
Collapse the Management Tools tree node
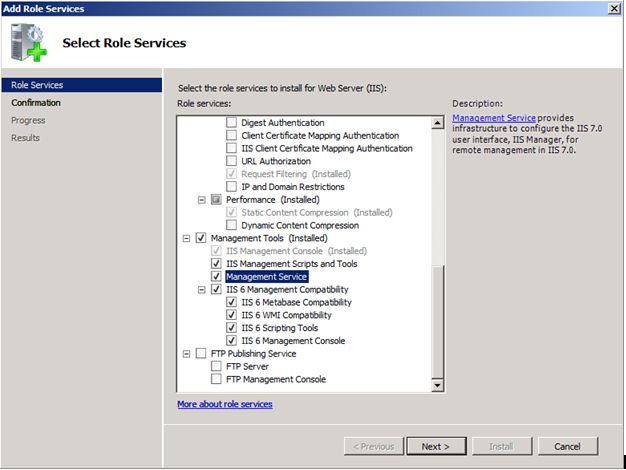click(x=187, y=238)
